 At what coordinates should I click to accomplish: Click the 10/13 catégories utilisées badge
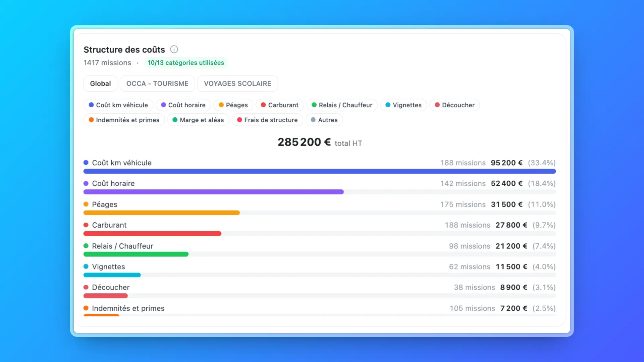[186, 63]
